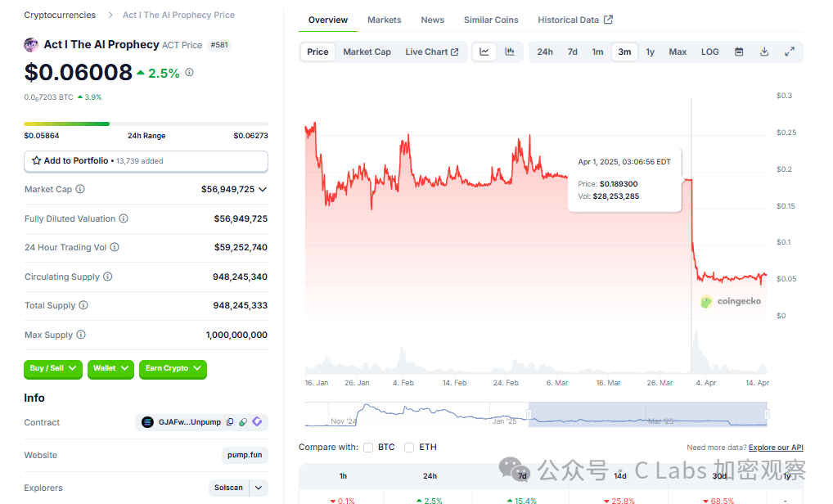This screenshot has height=504, width=833.
Task: Select the 1y time range button
Action: click(x=650, y=52)
